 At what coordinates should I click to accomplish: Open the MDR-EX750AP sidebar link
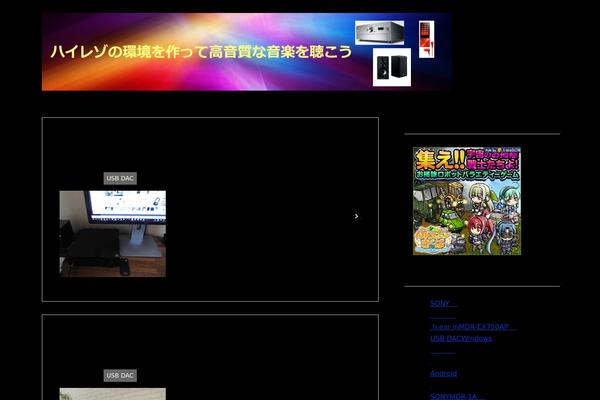(473, 327)
